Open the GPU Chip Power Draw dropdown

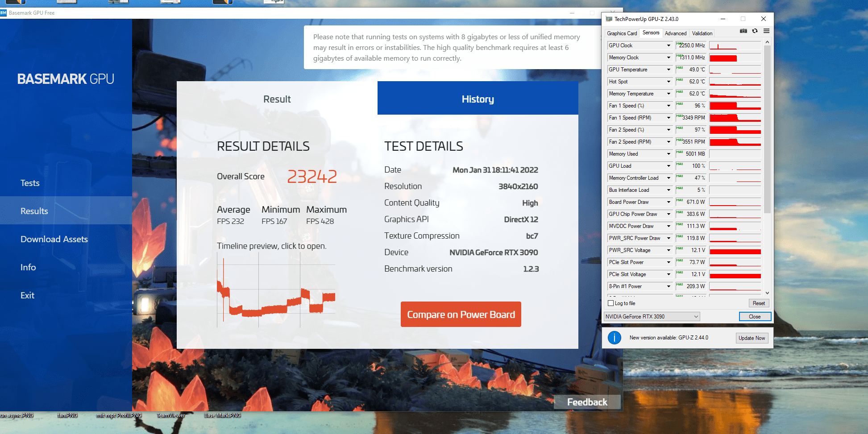pyautogui.click(x=669, y=214)
